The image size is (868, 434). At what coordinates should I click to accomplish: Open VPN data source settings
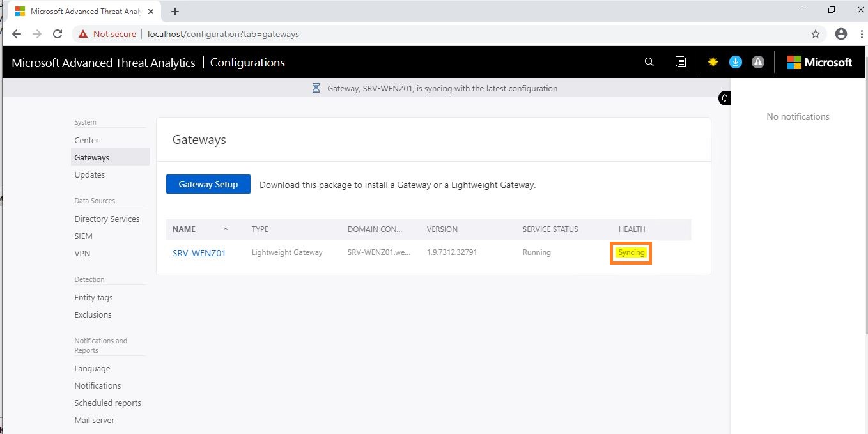[x=82, y=253]
